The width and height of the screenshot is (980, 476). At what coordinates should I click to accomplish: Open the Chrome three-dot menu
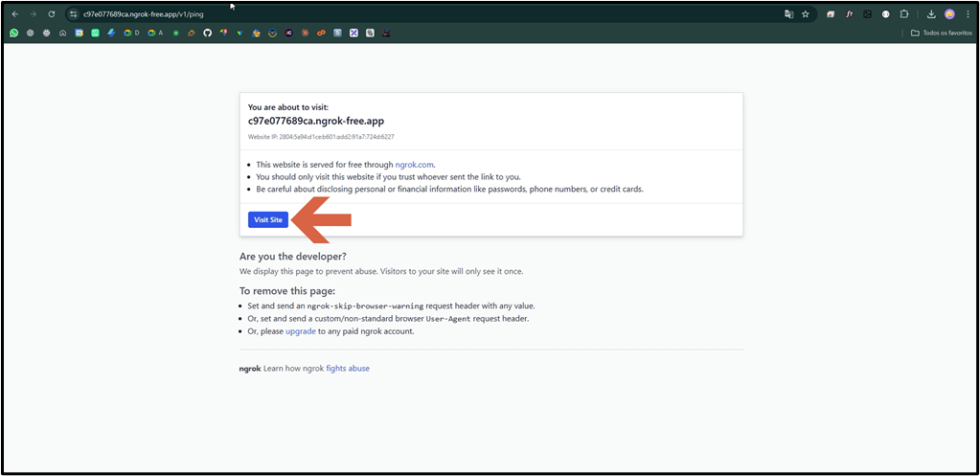(x=967, y=13)
